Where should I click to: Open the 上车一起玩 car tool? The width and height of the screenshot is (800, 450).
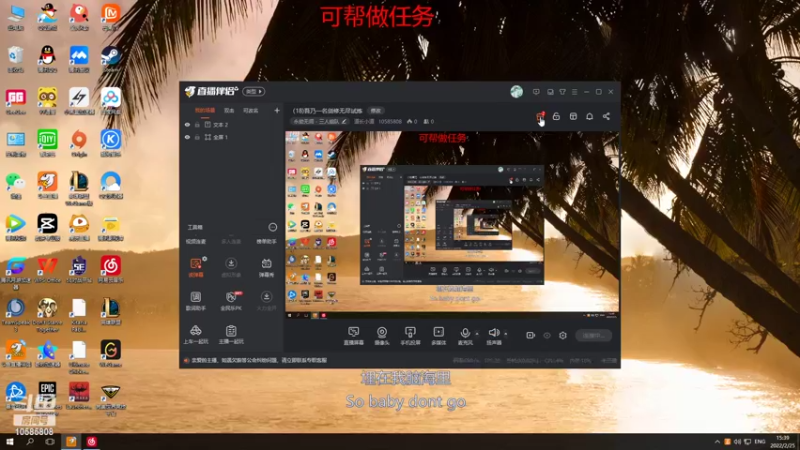196,334
